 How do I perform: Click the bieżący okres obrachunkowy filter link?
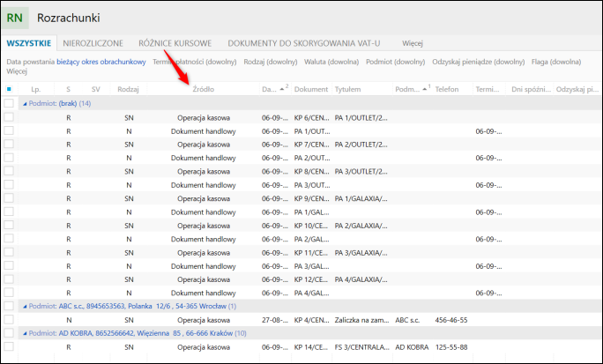coord(100,62)
